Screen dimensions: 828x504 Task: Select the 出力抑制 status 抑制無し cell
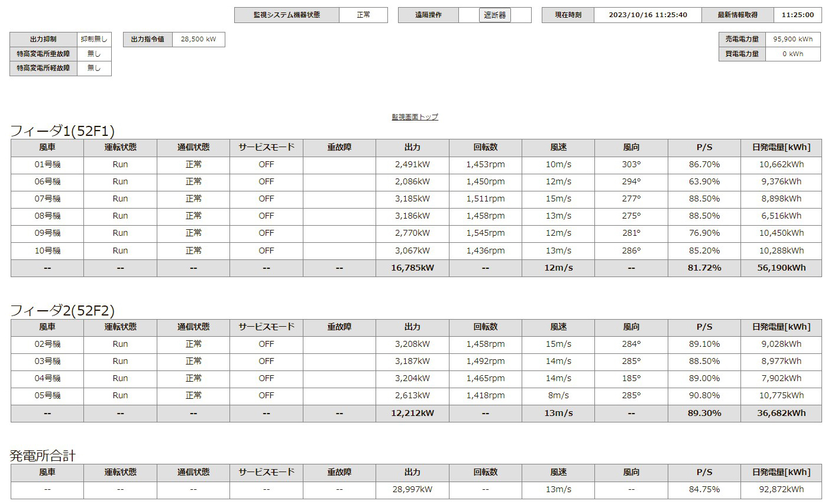(x=94, y=40)
